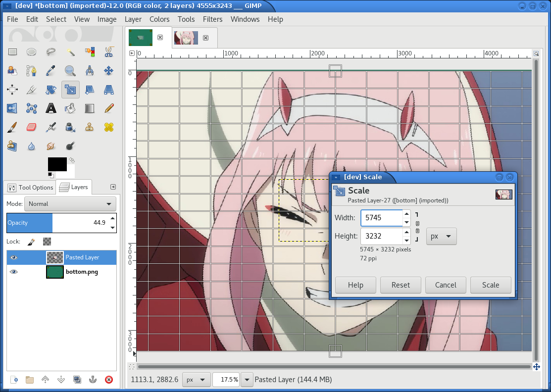Screen dimensions: 551x392
Task: Decrease Height value with down arrow
Action: coord(406,241)
